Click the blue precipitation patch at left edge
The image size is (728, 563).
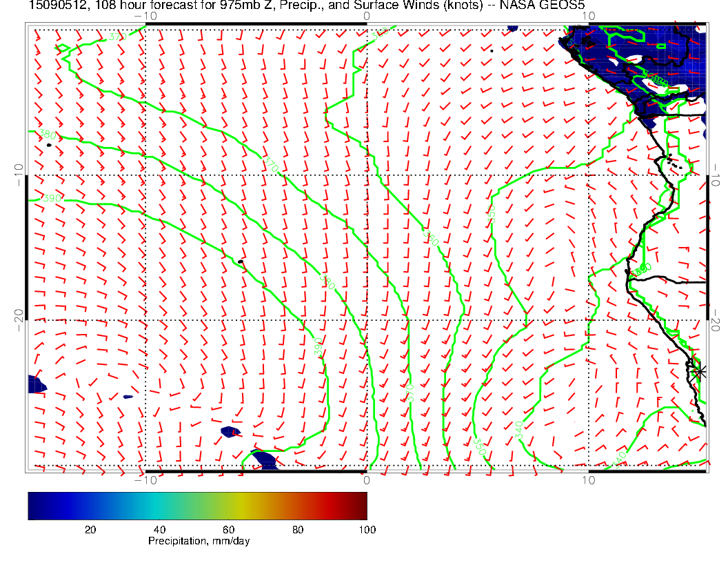coord(36,384)
